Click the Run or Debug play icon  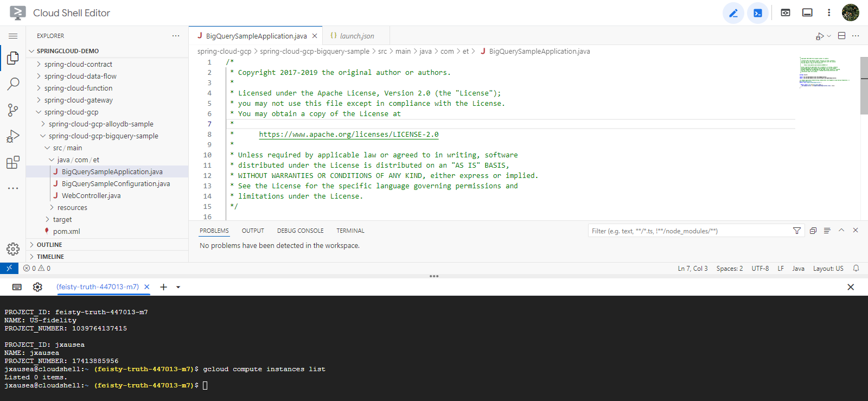click(x=820, y=36)
